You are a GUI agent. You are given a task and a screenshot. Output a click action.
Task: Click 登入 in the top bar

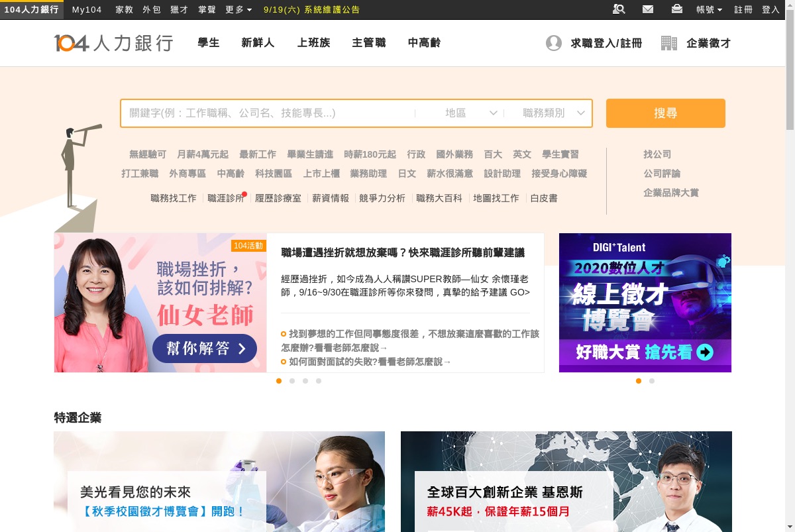771,10
